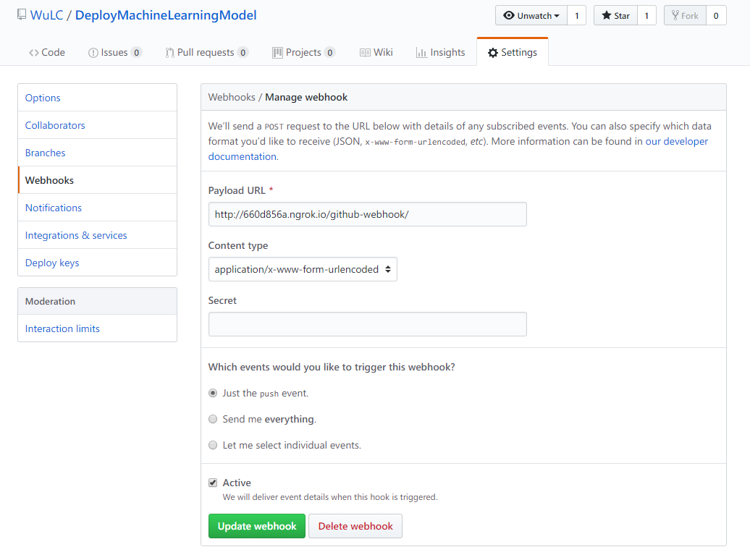
Task: Click the Manage webhook heading text
Action: 306,97
